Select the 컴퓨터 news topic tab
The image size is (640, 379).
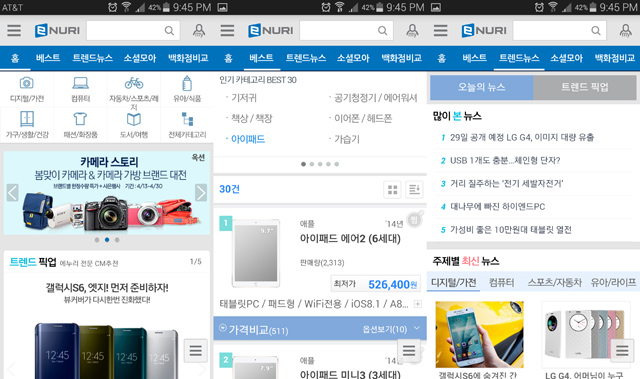pyautogui.click(x=502, y=282)
